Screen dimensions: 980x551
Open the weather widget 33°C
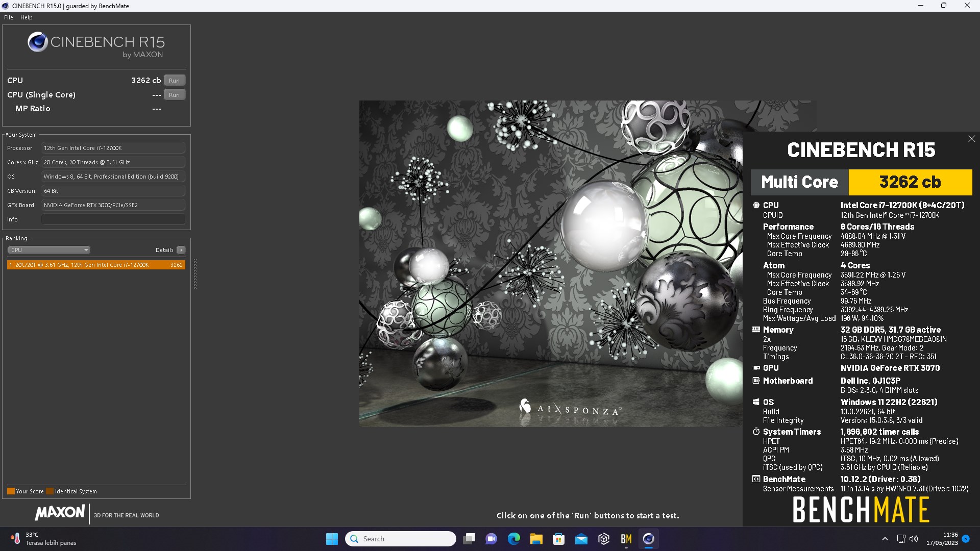coord(43,539)
